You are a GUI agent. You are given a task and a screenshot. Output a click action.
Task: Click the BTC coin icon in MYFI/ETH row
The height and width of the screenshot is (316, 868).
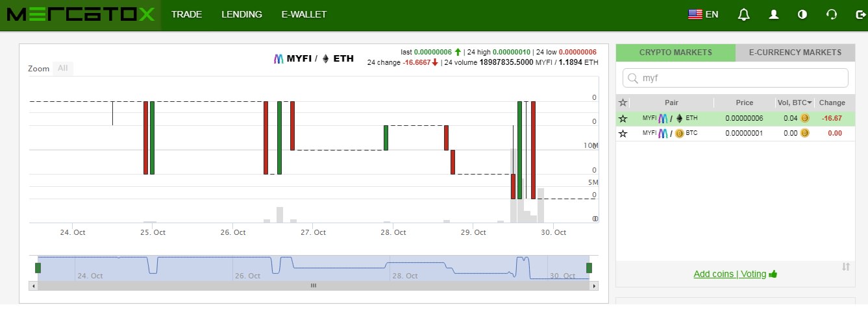[804, 119]
